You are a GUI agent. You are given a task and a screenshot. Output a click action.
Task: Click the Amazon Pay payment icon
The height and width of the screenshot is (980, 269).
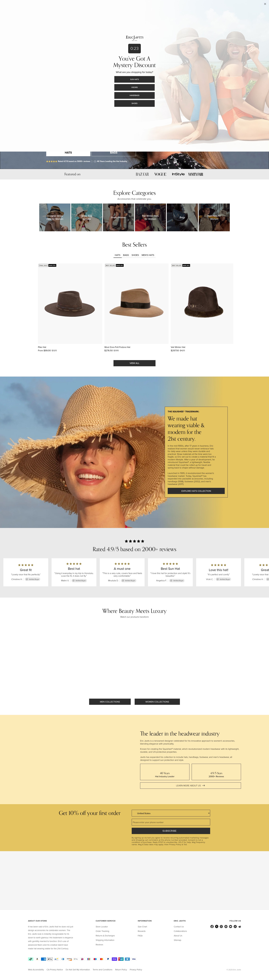click(x=37, y=959)
